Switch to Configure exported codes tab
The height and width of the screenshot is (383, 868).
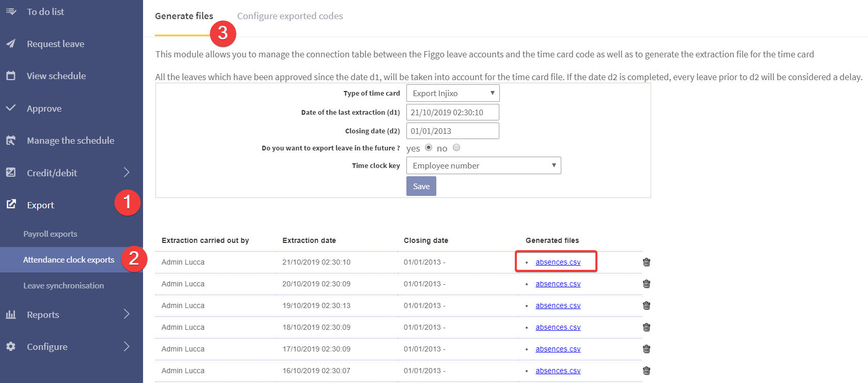290,16
